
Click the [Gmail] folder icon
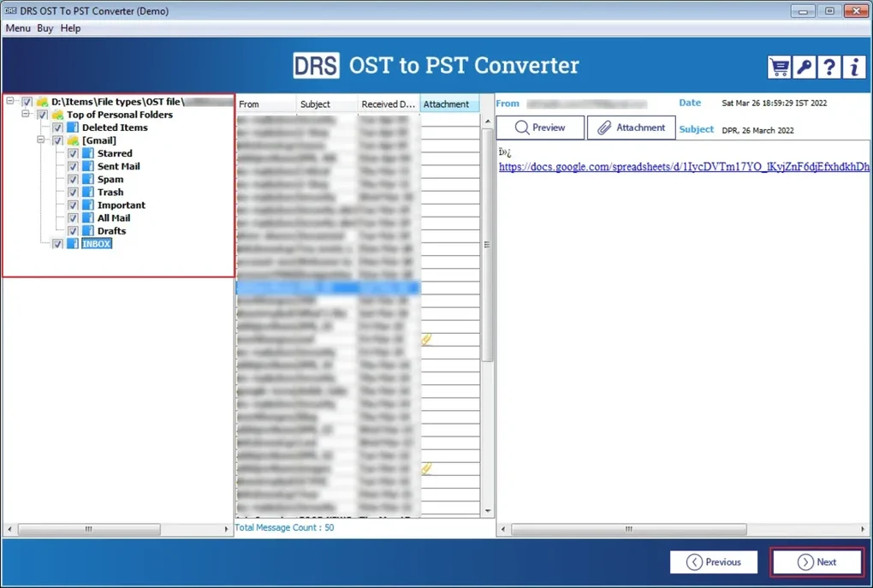coord(73,140)
